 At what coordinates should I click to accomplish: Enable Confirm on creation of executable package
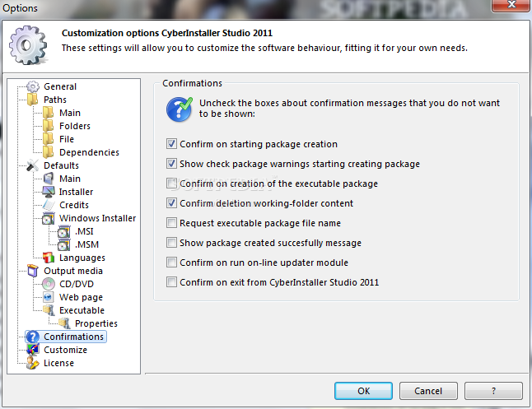pos(171,184)
